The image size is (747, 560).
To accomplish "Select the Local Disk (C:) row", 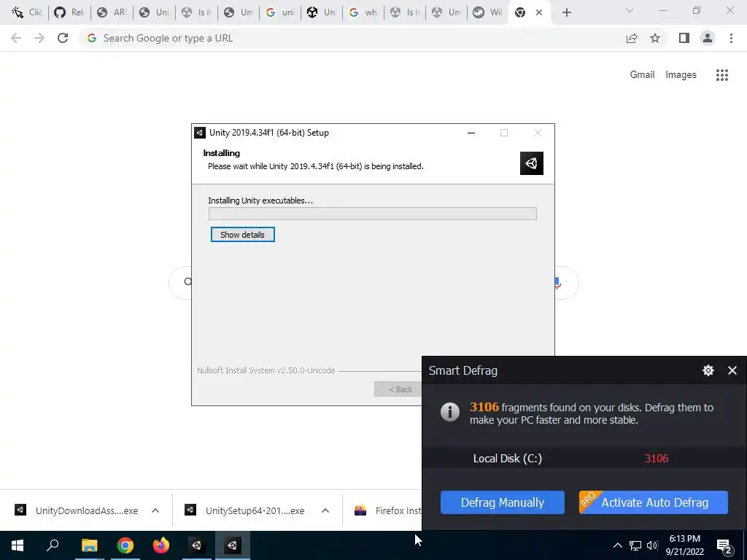I will pyautogui.click(x=584, y=458).
